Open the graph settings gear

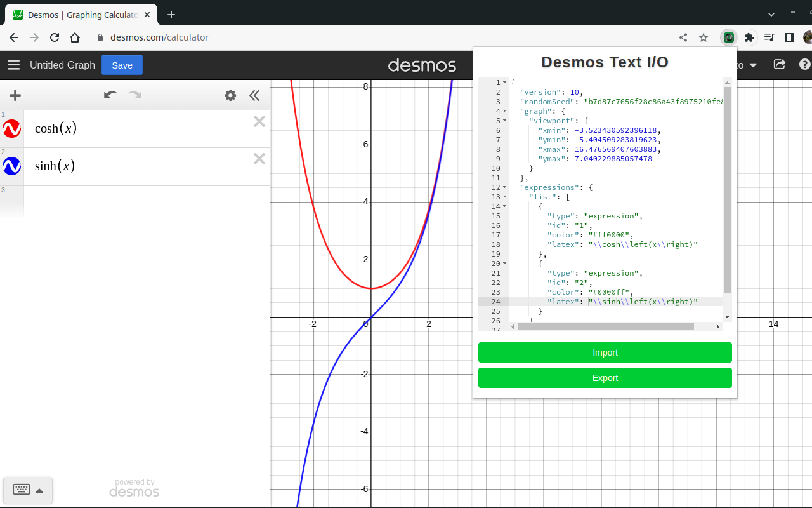click(230, 95)
